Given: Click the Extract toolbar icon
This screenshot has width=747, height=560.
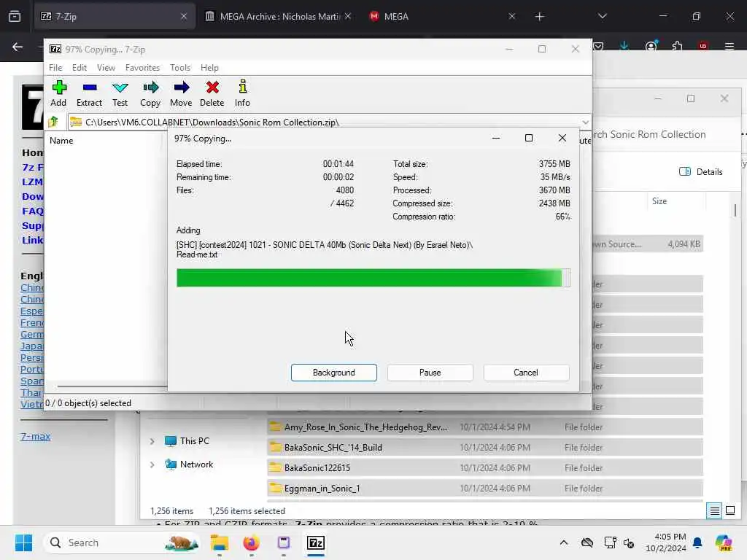Looking at the screenshot, I should [89, 94].
